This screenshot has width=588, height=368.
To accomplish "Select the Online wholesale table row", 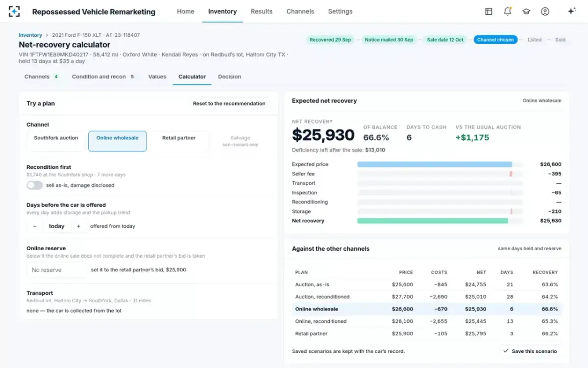I will (427, 309).
